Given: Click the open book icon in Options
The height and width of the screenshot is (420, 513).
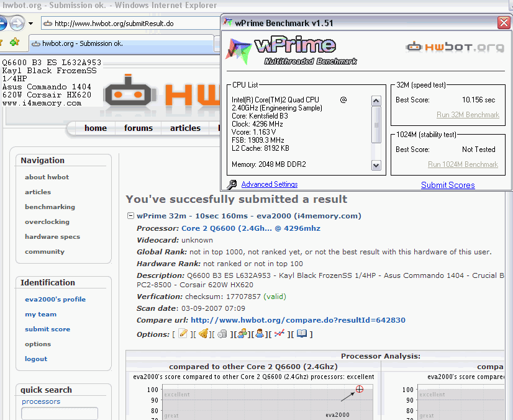Looking at the screenshot, I should click(x=302, y=334).
